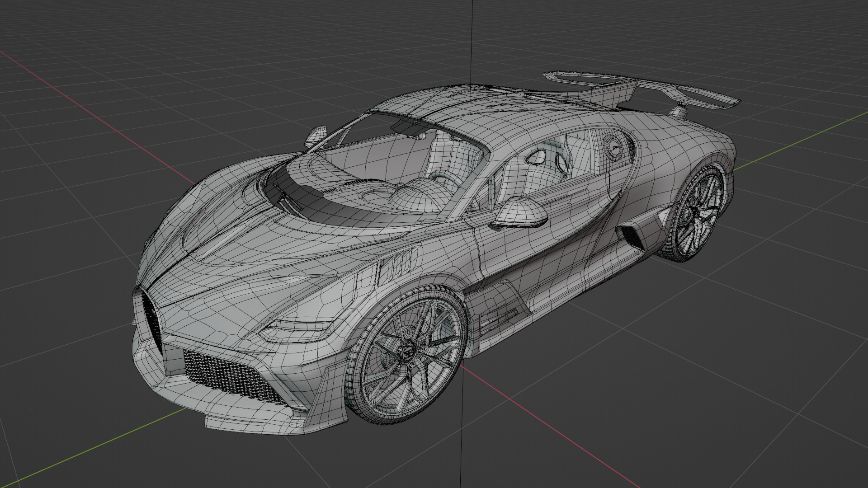868x488 pixels.
Task: Select the windshield wiper
Action: coord(287,198)
